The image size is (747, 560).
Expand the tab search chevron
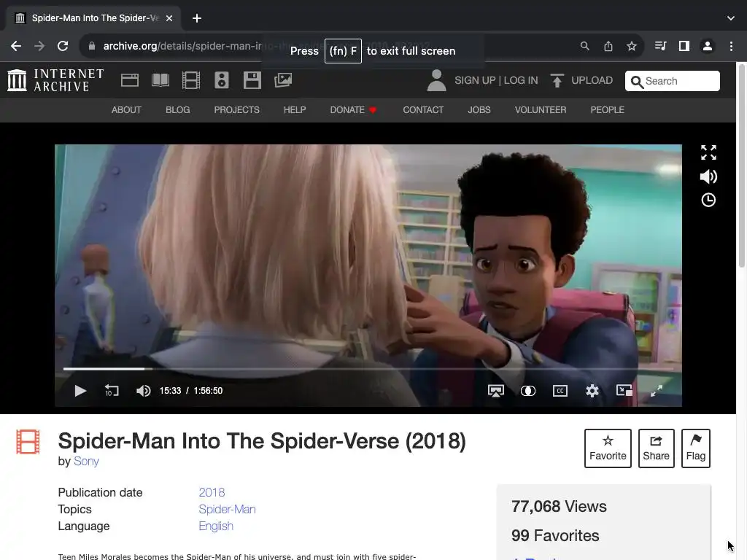click(x=731, y=18)
